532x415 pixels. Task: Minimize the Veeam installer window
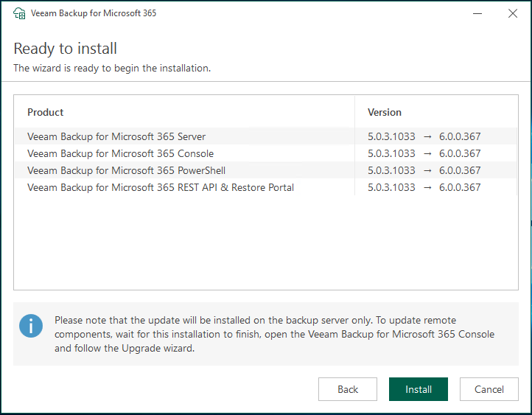(x=477, y=13)
